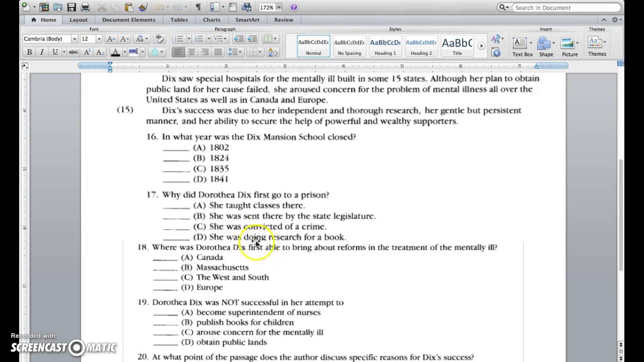Toggle nonprinting paragraph marks
Screen dimensions: 644x362
click(x=198, y=7)
